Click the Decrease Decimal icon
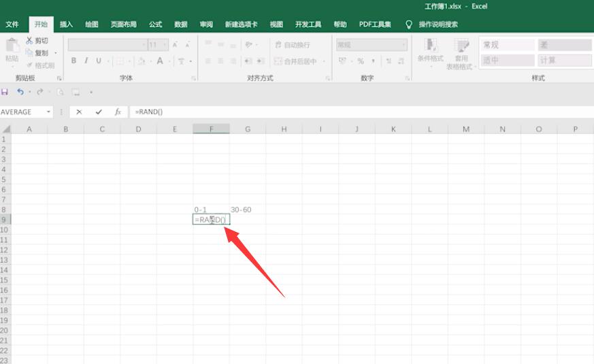This screenshot has width=594, height=364. pyautogui.click(x=401, y=61)
